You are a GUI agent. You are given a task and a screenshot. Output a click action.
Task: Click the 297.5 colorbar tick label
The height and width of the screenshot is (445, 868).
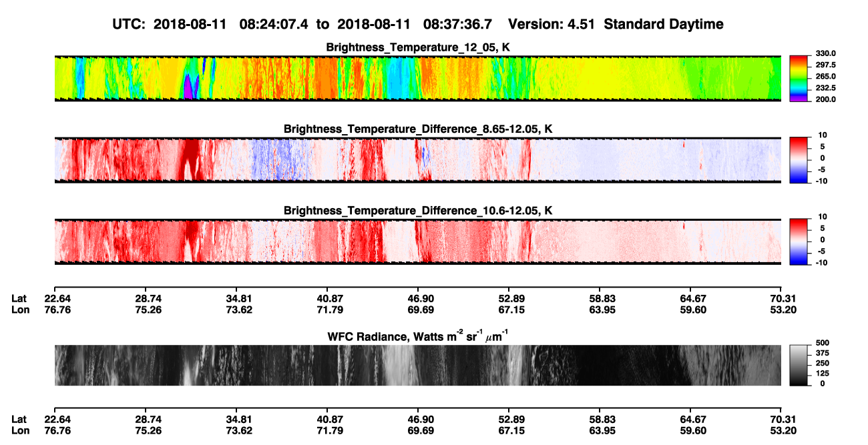point(825,65)
